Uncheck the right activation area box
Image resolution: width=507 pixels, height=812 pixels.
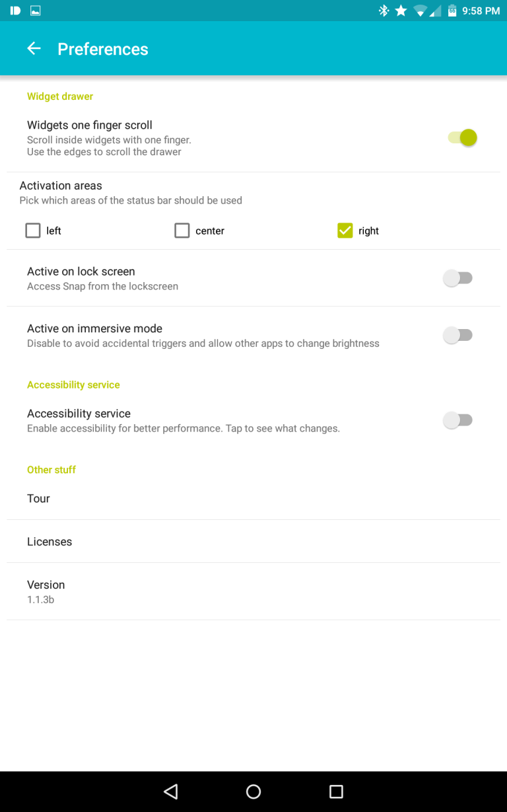click(x=345, y=231)
